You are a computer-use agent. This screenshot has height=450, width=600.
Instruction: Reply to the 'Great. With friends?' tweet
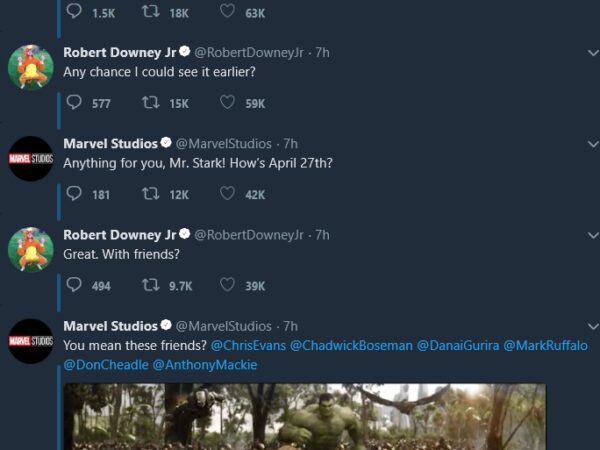(x=75, y=285)
